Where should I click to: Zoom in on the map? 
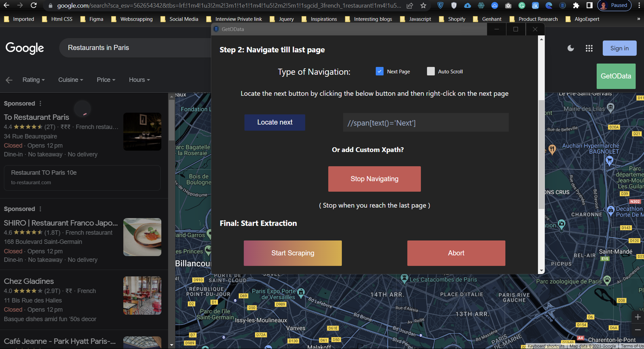(x=638, y=317)
